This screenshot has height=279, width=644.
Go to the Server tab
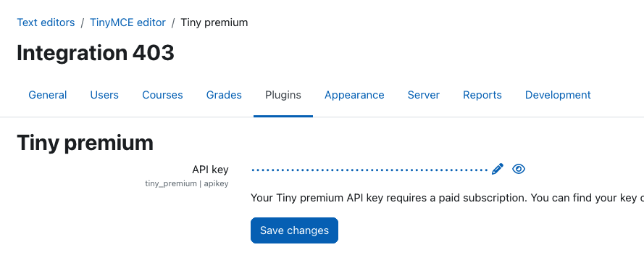tap(424, 95)
